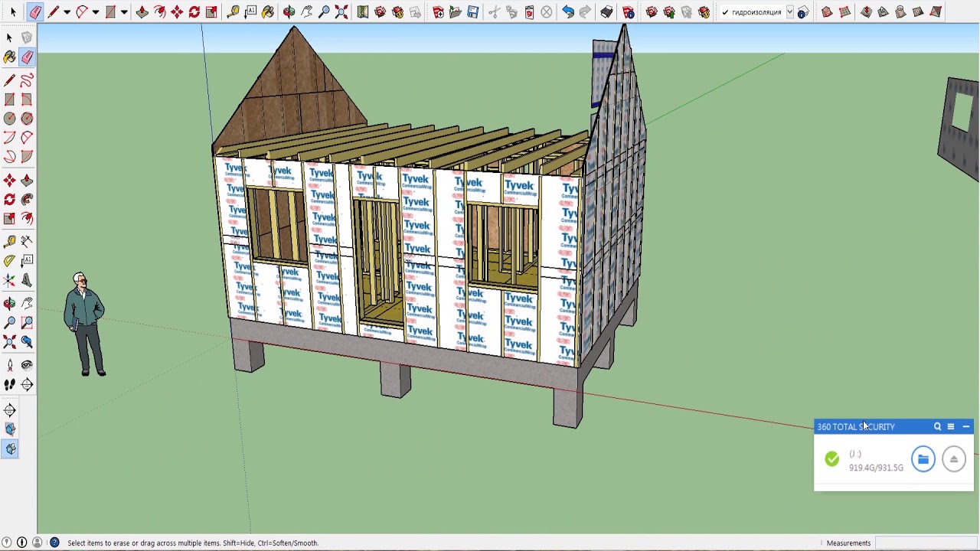The height and width of the screenshot is (551, 980).
Task: Save the model with floppy icon
Action: [473, 11]
